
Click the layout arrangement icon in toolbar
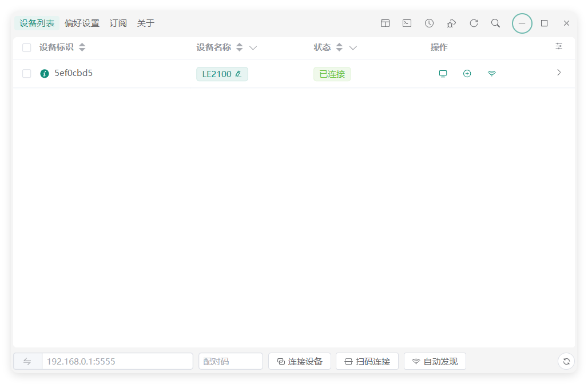385,23
